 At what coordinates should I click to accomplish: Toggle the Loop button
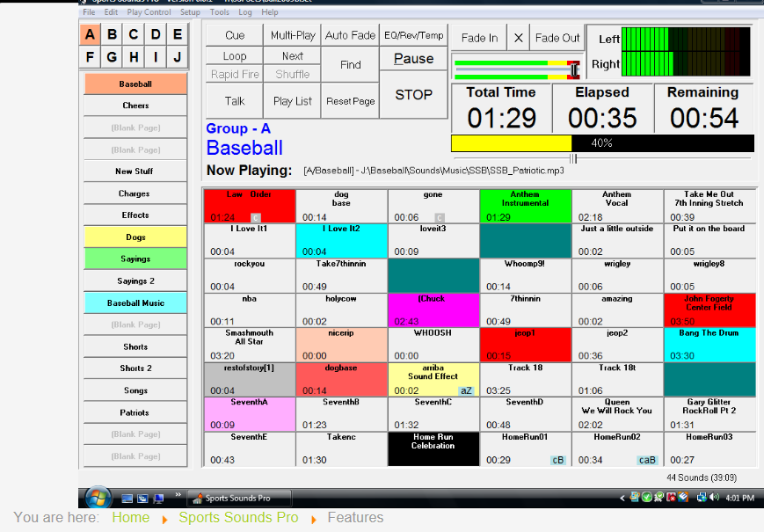coord(235,56)
